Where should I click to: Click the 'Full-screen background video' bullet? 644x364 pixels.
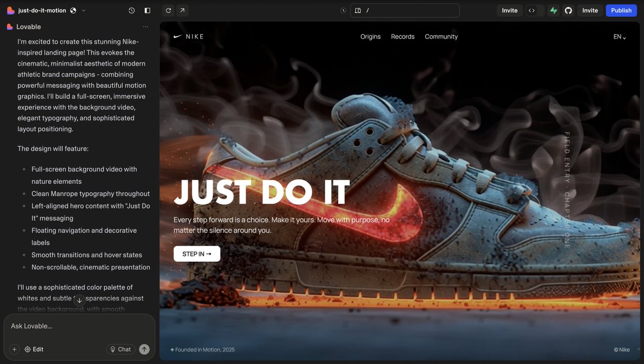pos(84,175)
